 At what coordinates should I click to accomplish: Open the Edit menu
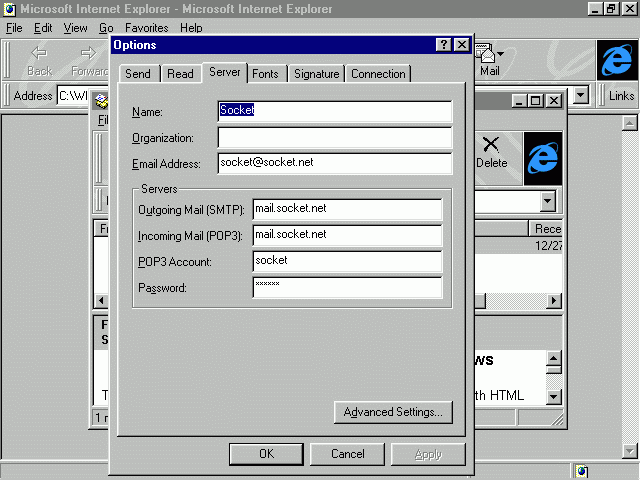(x=43, y=28)
